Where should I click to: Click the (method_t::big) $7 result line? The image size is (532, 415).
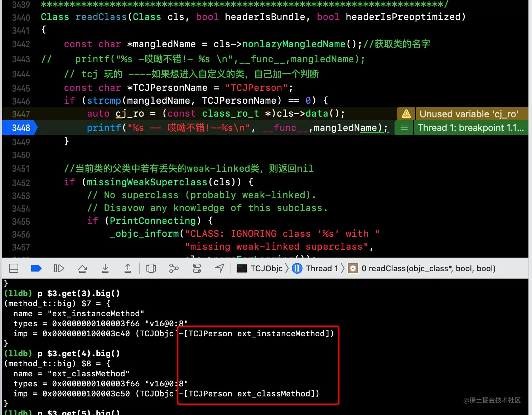(57, 303)
